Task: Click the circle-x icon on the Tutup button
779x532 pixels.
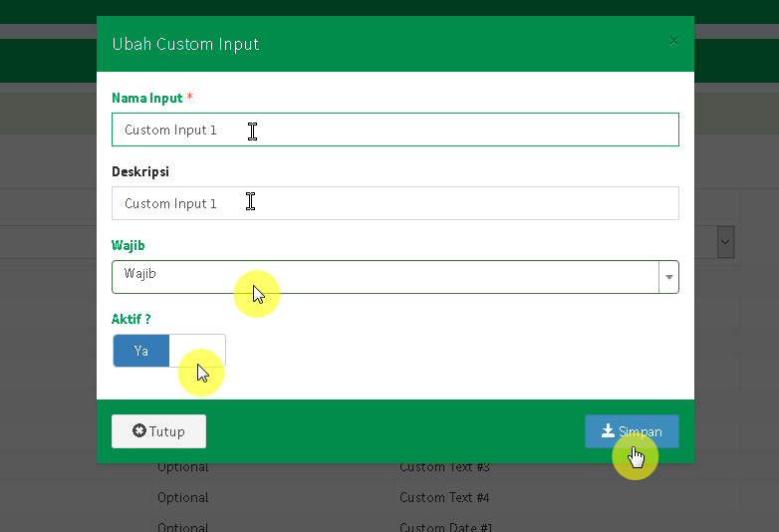Action: [x=139, y=431]
